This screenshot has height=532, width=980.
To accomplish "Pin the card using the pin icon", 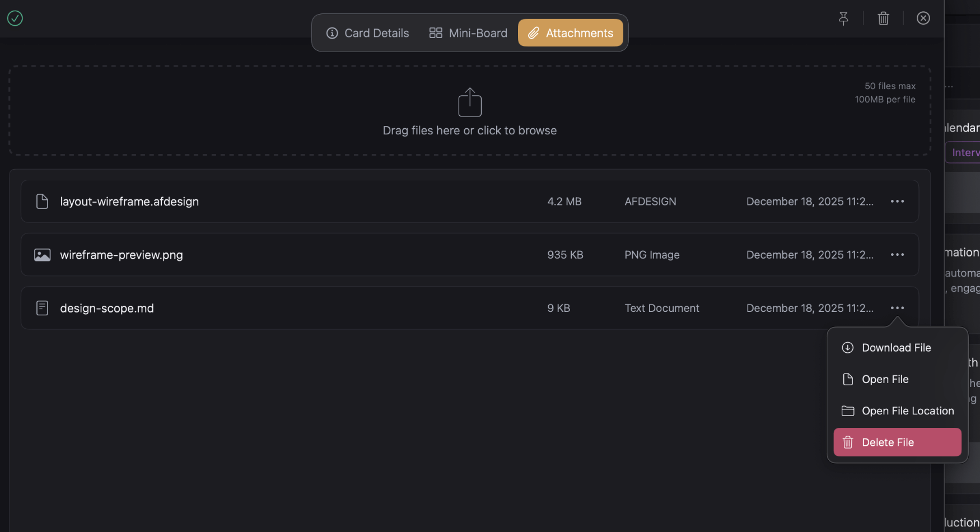I will pos(844,18).
